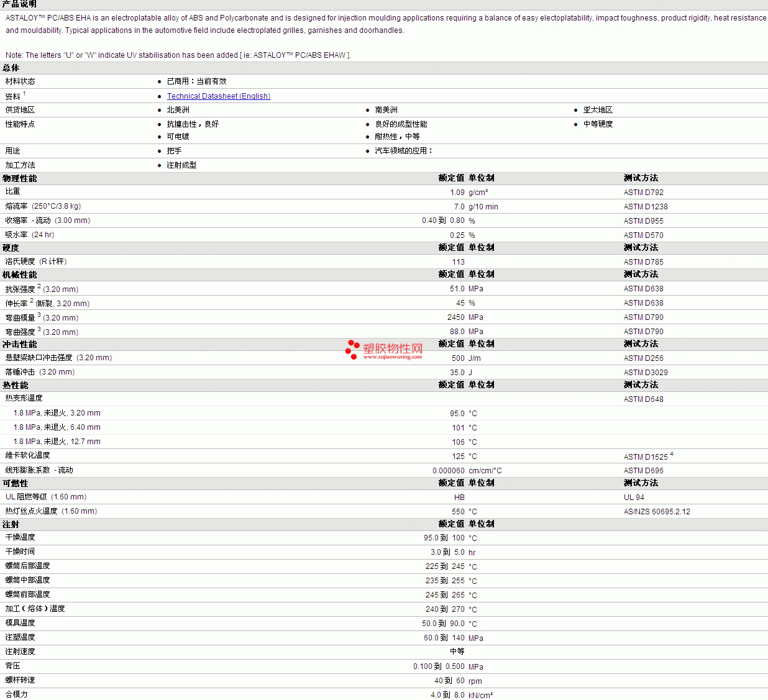Open the Technical Datasheet (English) link
This screenshot has height=700, width=768.
[x=219, y=96]
